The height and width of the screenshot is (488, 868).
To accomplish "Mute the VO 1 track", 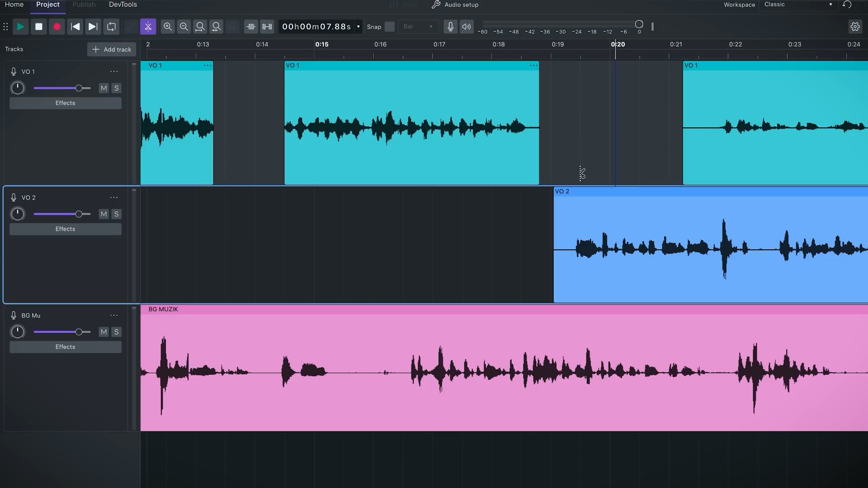I will click(x=104, y=88).
